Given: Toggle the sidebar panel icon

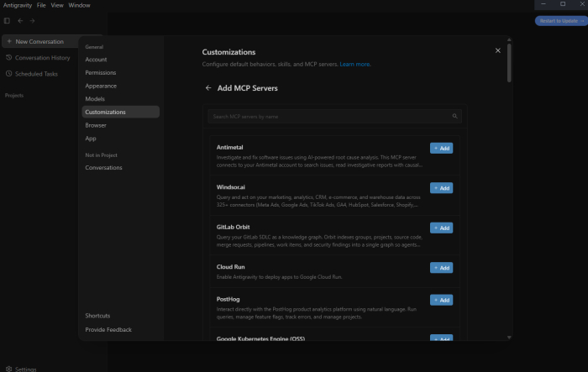Looking at the screenshot, I should (x=7, y=21).
